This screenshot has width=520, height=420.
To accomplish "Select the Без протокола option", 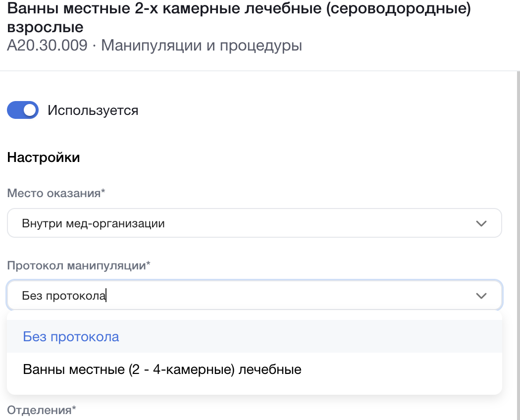I will tap(71, 337).
